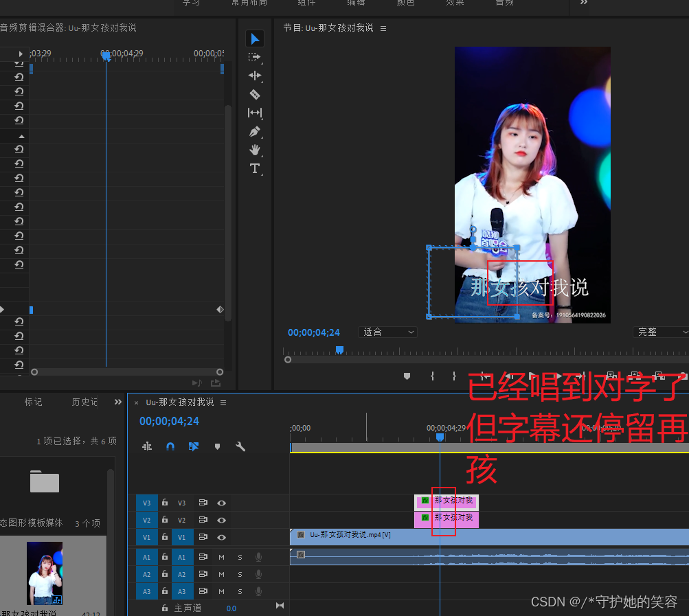Viewport: 689px width, 616px height.
Task: Select the Slip tool
Action: pyautogui.click(x=255, y=113)
